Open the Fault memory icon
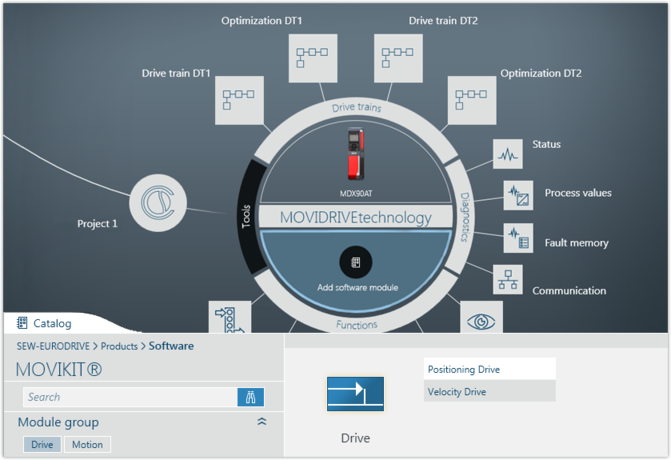671x460 pixels. click(x=518, y=238)
